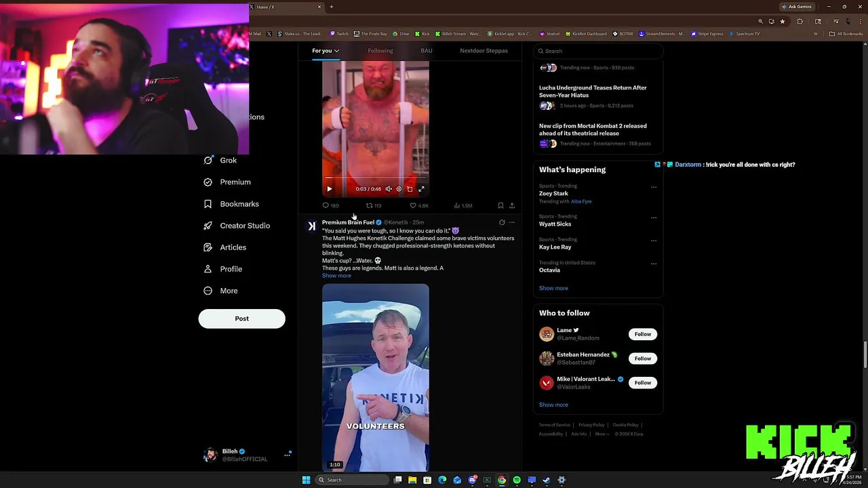View analytics showing 1.5M views
868x488 pixels.
point(462,205)
